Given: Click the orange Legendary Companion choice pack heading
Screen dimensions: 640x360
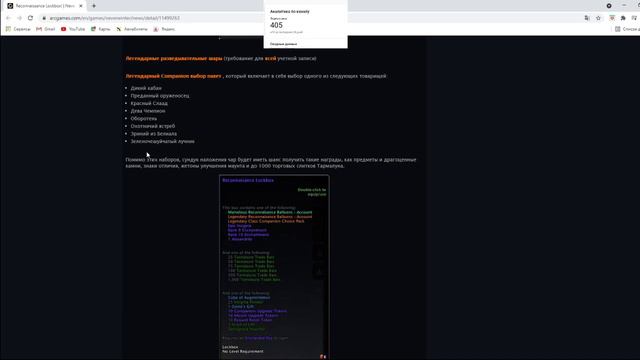Looking at the screenshot, I should [x=173, y=76].
